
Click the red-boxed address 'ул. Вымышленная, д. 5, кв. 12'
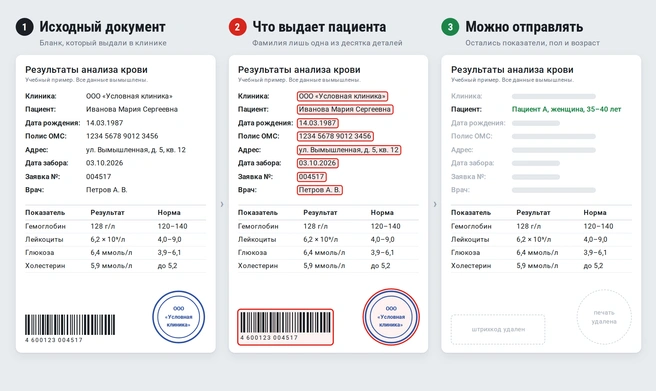click(x=349, y=150)
